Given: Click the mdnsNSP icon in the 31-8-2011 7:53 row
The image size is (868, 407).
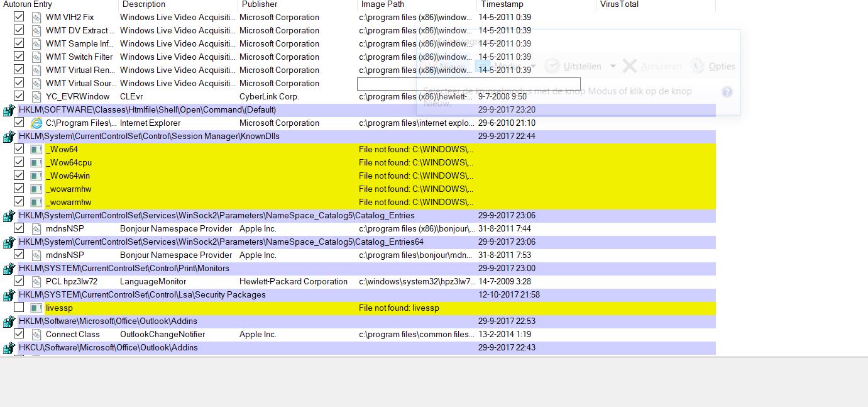Looking at the screenshot, I should click(x=36, y=255).
